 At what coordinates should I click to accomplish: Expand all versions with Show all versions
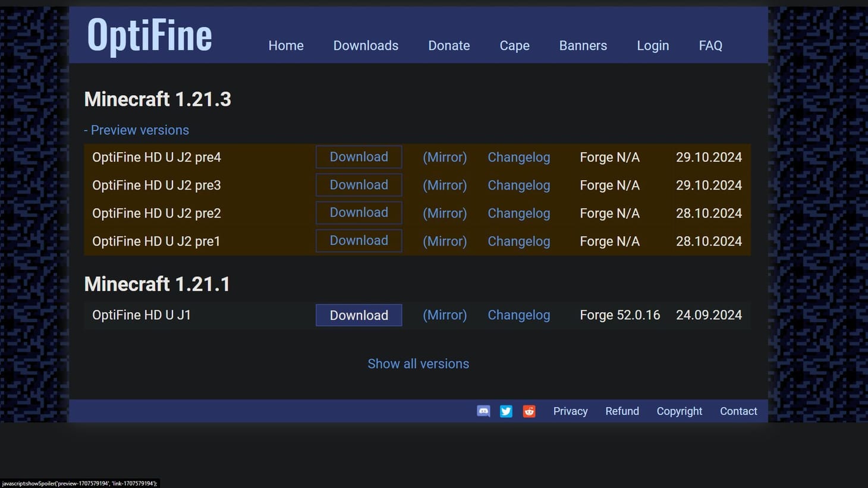click(418, 363)
